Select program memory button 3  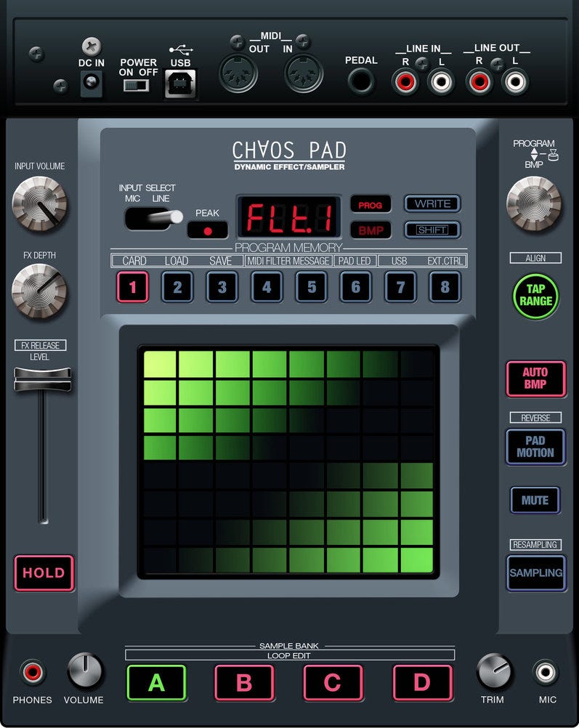[222, 287]
